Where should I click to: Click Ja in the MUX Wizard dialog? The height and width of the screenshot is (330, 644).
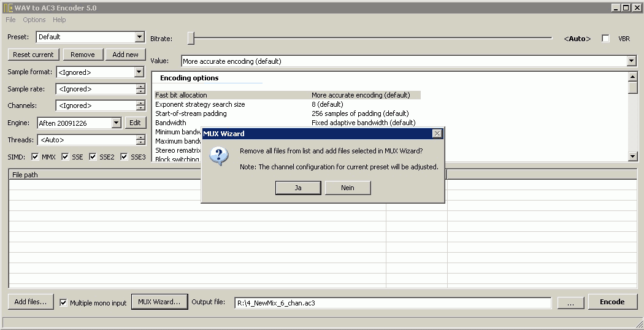point(298,188)
